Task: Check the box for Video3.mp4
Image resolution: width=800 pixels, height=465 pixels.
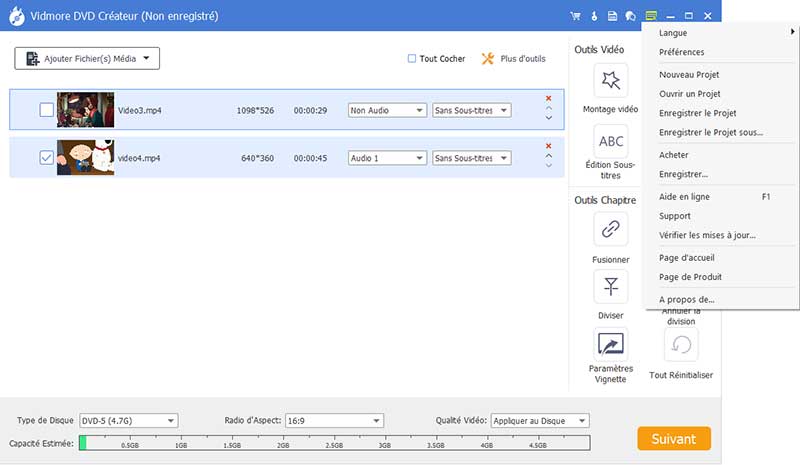Action: click(46, 110)
